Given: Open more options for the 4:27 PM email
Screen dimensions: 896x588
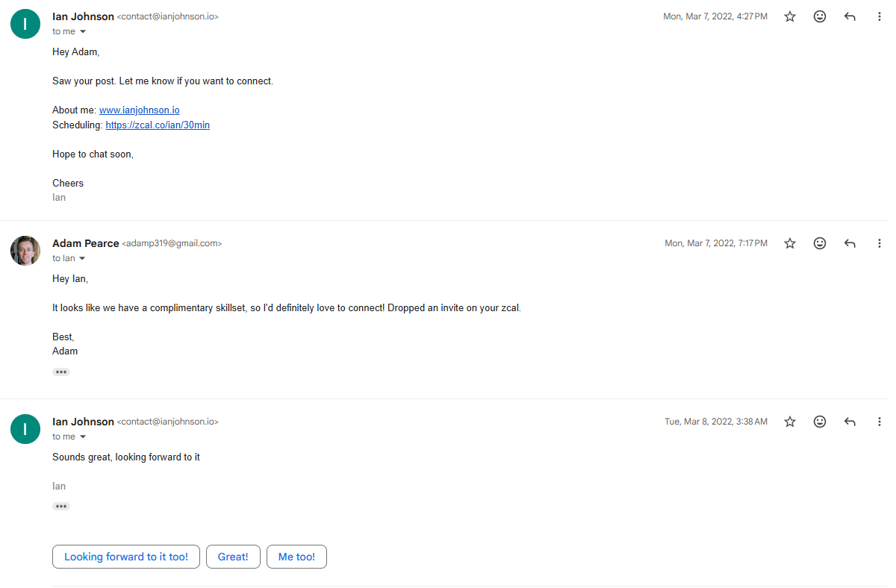Looking at the screenshot, I should tap(879, 16).
